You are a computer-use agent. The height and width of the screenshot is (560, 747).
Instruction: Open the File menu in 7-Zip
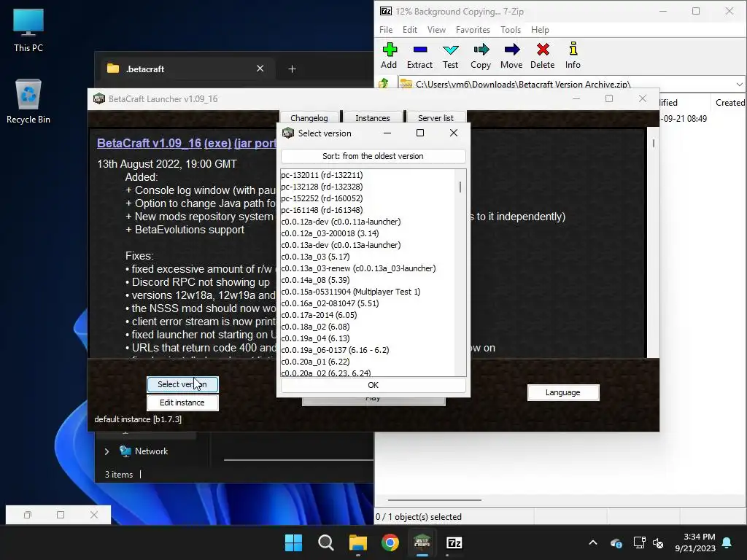(386, 29)
